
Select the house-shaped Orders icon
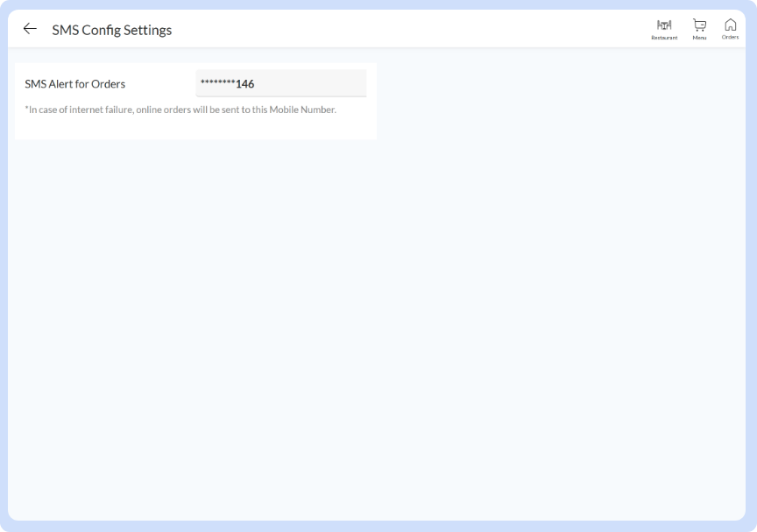730,25
